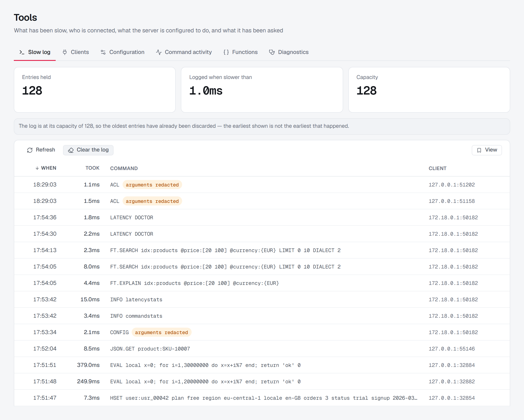Click the curly braces Functions icon
Image resolution: width=524 pixels, height=420 pixels.
pyautogui.click(x=226, y=52)
